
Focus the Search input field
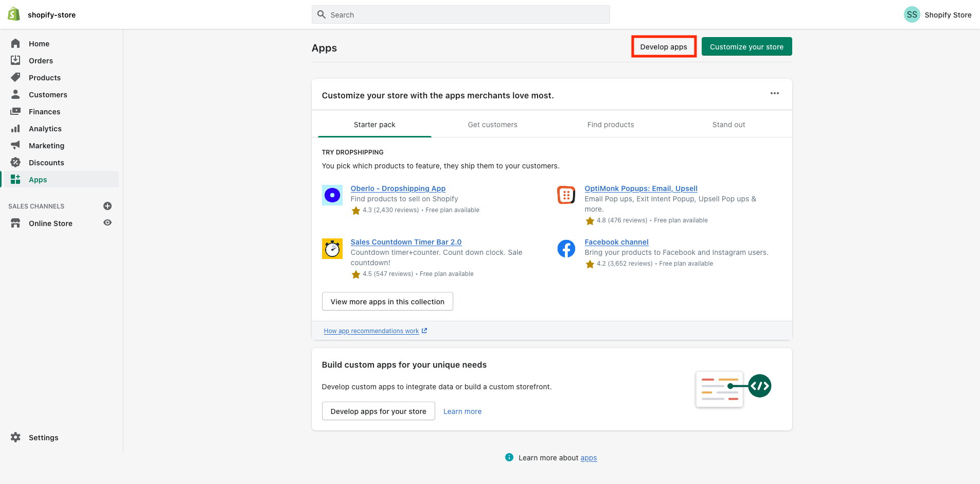coord(460,15)
